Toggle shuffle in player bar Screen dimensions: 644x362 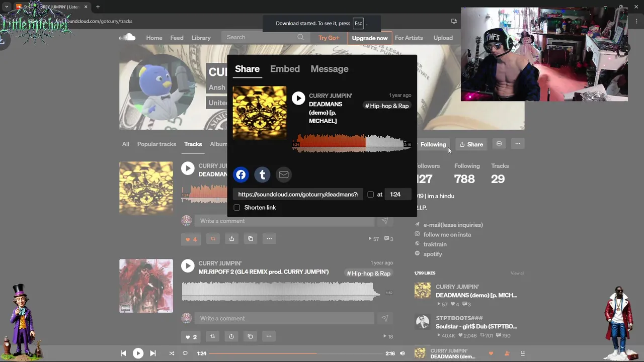point(172,353)
